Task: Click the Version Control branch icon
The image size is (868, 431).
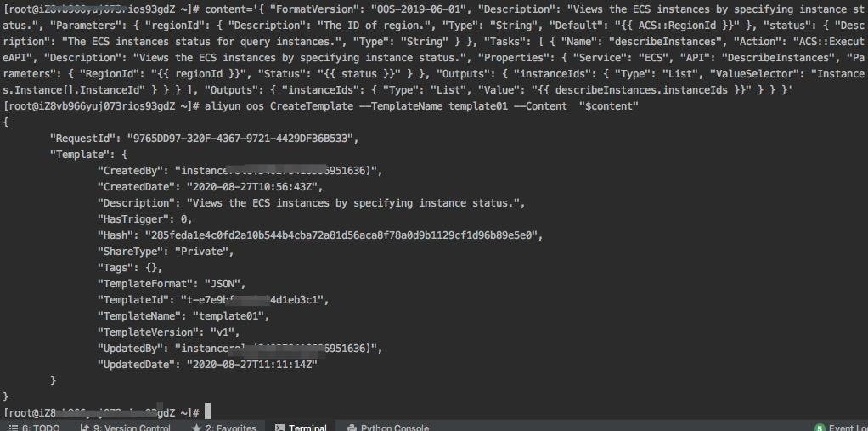Action: (85, 428)
